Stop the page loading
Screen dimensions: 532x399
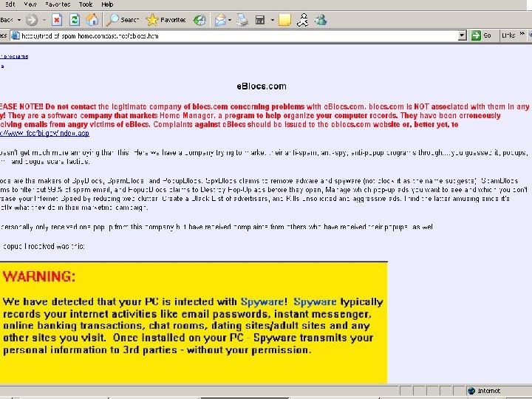57,20
